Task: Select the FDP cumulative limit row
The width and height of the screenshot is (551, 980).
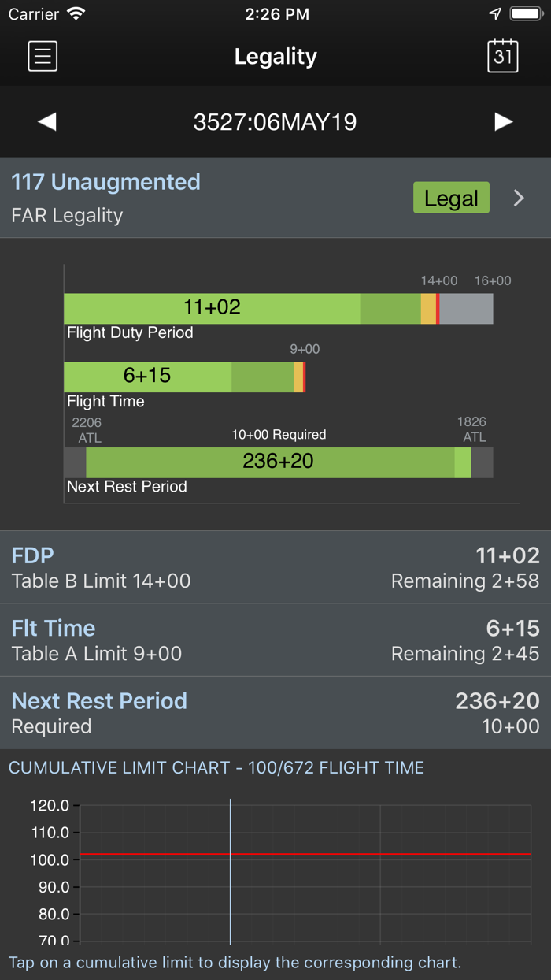Action: click(275, 567)
